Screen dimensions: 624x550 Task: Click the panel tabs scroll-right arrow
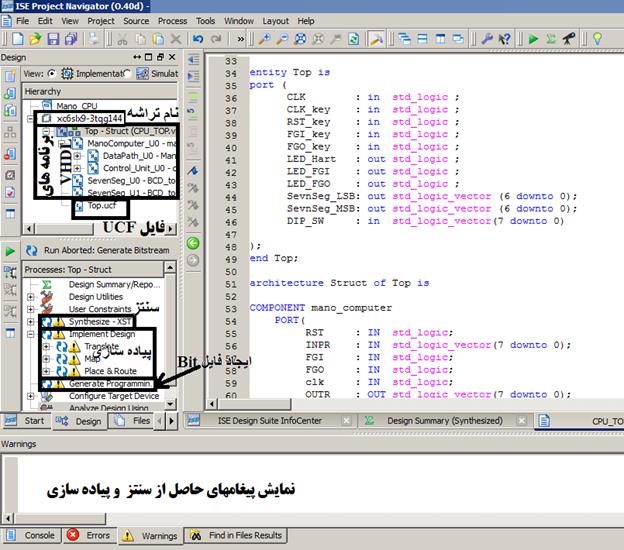(x=172, y=421)
